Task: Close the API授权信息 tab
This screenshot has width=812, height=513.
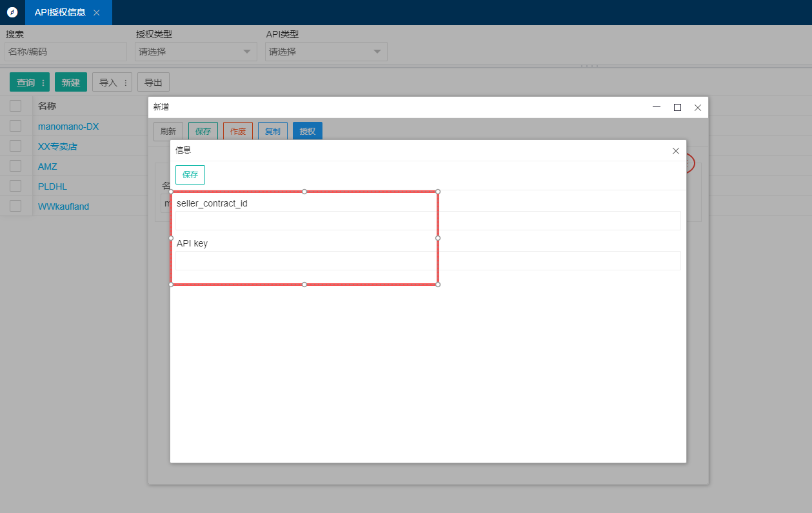Action: [97, 13]
